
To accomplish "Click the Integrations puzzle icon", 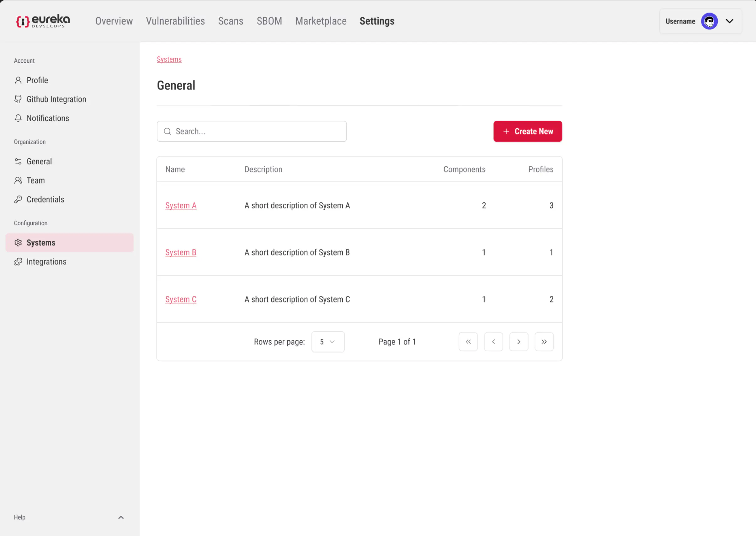I will [x=18, y=262].
